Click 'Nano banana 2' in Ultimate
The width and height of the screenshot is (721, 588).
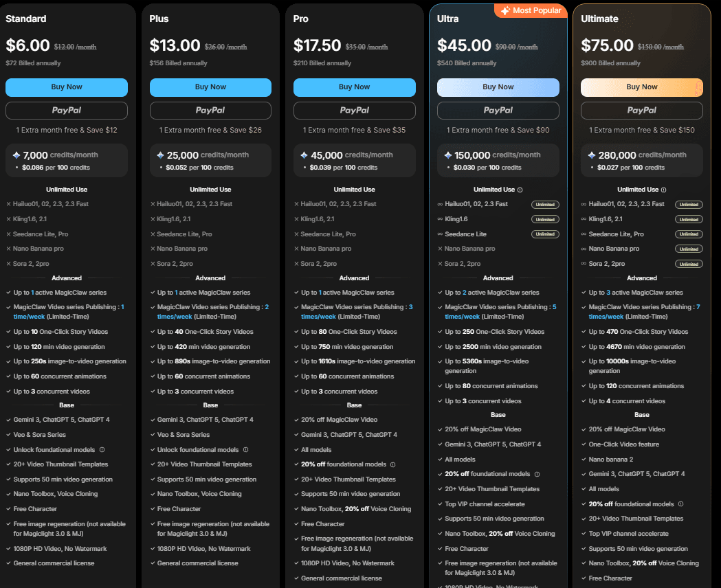tap(610, 460)
